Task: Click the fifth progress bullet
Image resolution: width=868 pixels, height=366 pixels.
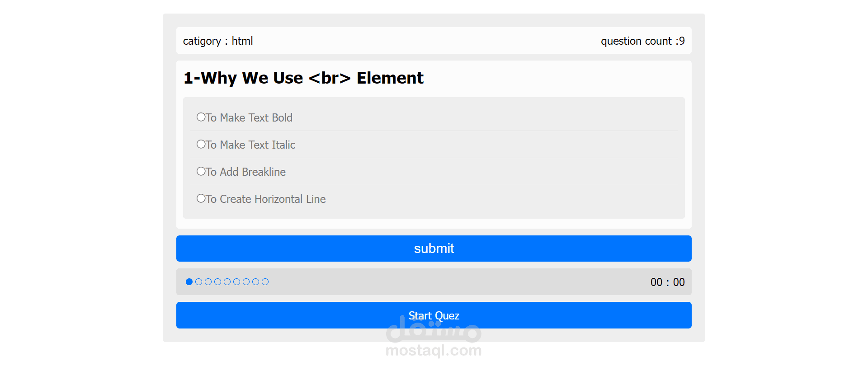Action: coord(227,282)
